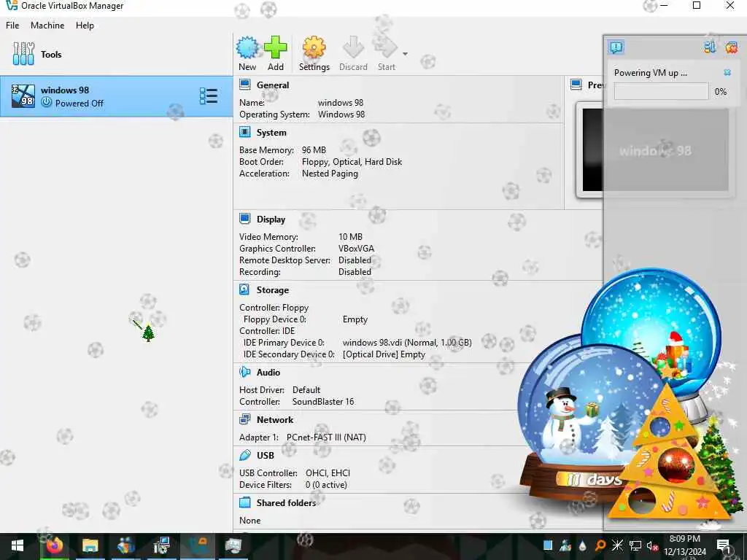Click the [Optical Drive] Empty entry
Viewport: 747px width, 560px height.
[x=384, y=354]
